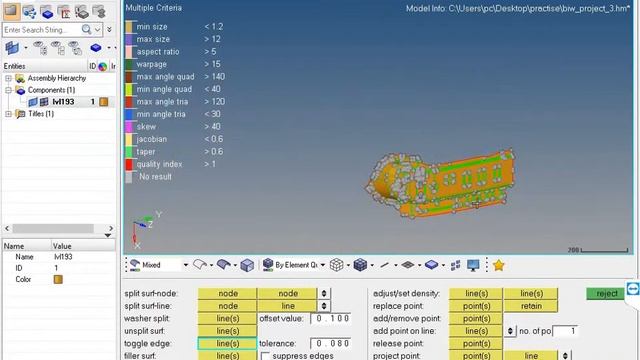Click the monitor display icon
Viewport: 640px width, 360px height.
pos(473,265)
